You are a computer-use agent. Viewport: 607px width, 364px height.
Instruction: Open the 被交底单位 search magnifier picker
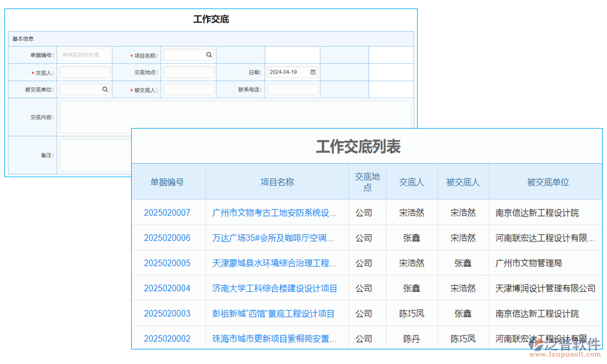coord(106,89)
